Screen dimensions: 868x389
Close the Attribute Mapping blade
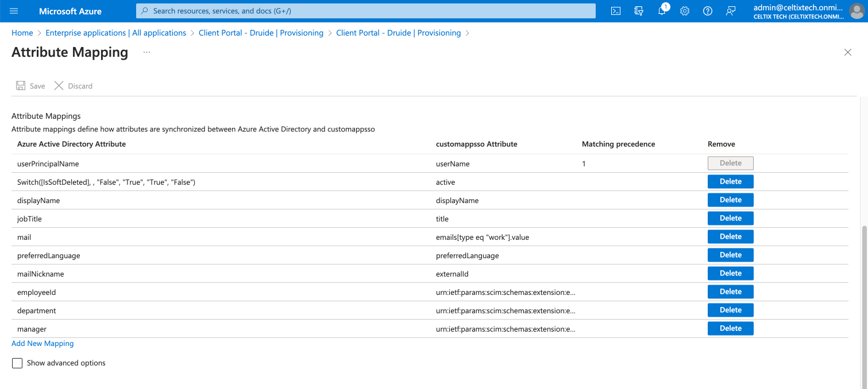[848, 52]
